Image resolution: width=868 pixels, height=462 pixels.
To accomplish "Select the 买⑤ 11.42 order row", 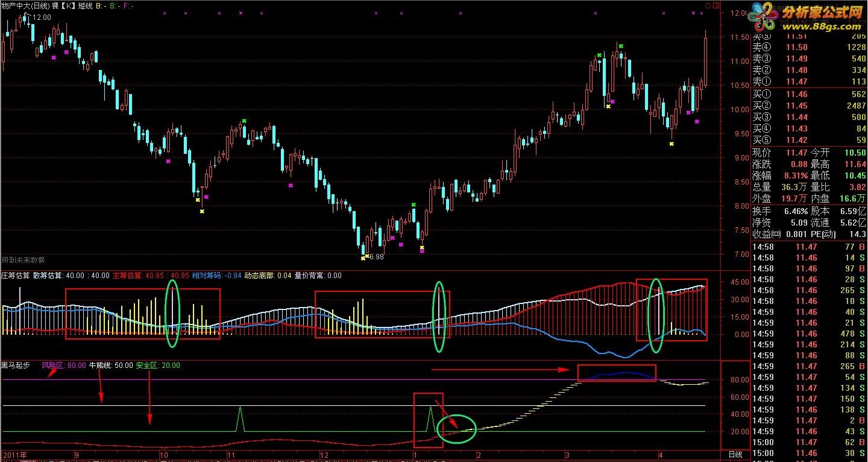I will click(809, 140).
